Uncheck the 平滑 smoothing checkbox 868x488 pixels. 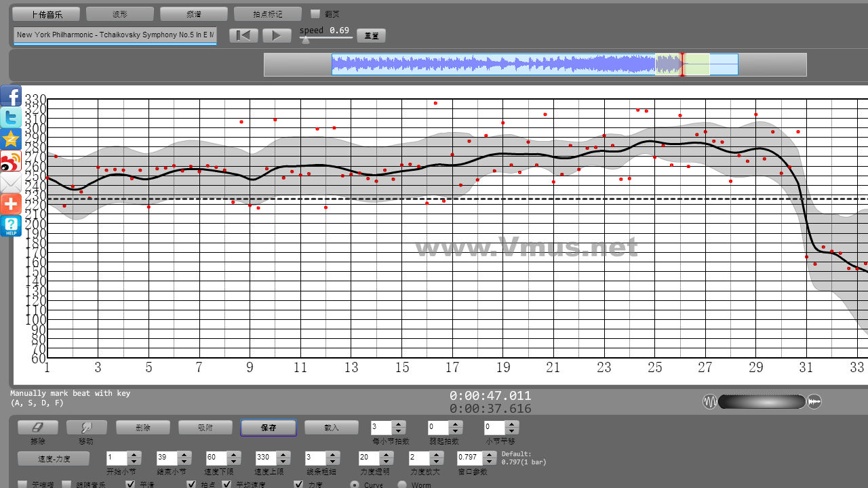click(x=131, y=485)
